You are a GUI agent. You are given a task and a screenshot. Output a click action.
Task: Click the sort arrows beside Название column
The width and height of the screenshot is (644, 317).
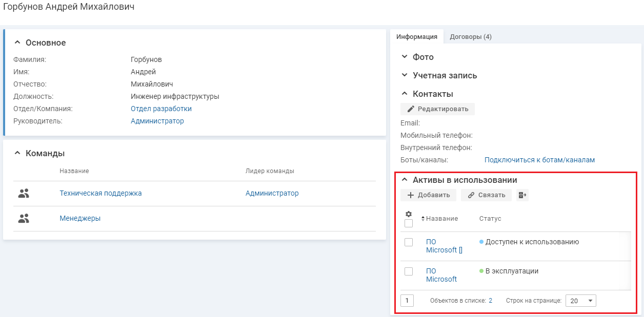423,219
